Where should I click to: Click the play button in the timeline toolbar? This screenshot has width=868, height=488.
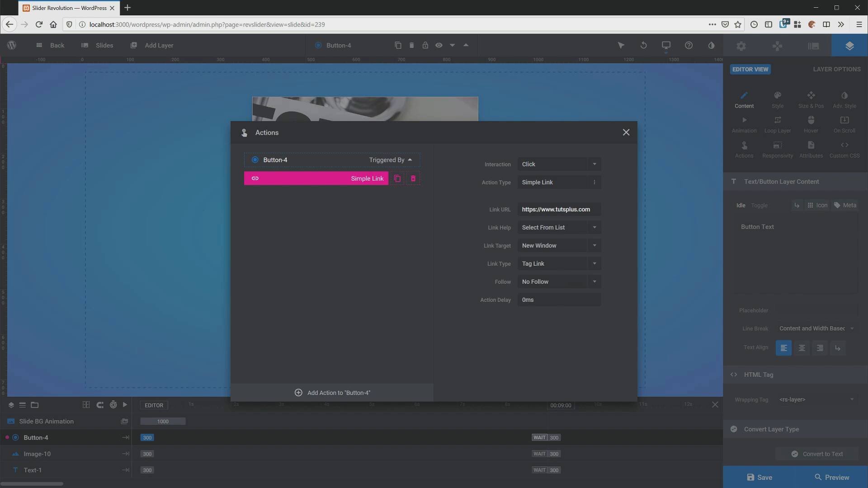[125, 405]
